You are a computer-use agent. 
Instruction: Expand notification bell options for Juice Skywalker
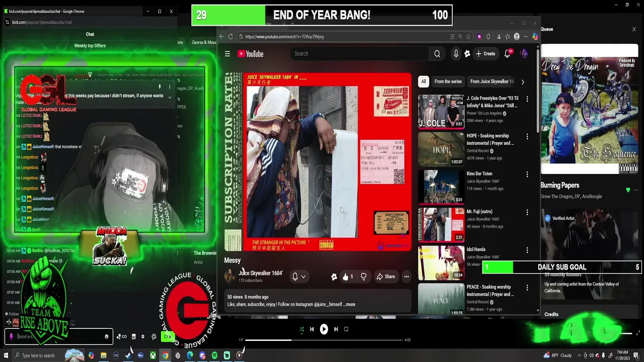point(298,277)
